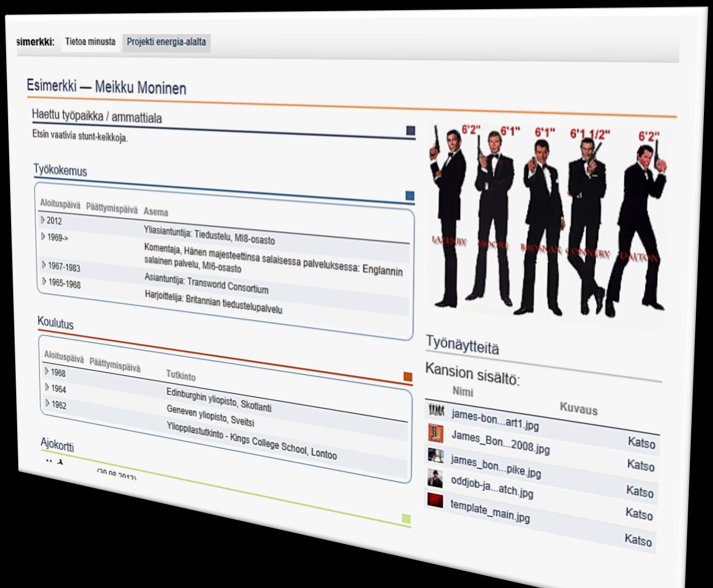The width and height of the screenshot is (713, 588).
Task: Click Aloituspäivä header in Koulutus table
Action: (64, 357)
